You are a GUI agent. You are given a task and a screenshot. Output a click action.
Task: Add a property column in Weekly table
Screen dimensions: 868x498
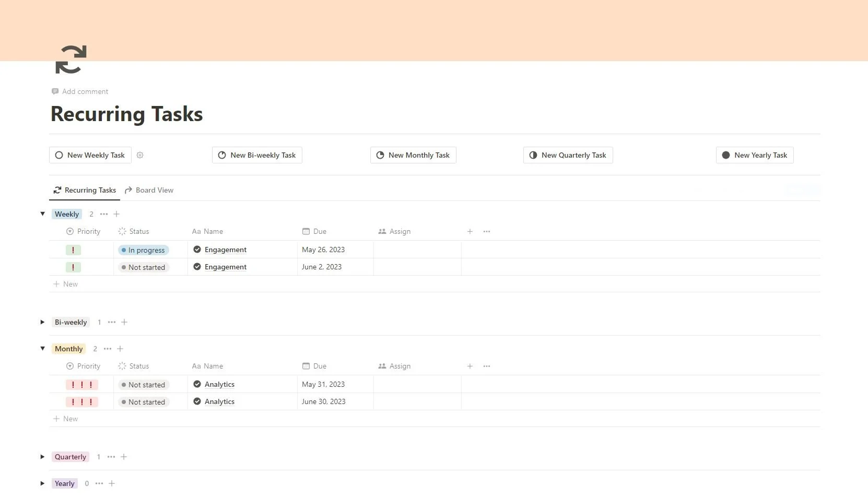470,231
